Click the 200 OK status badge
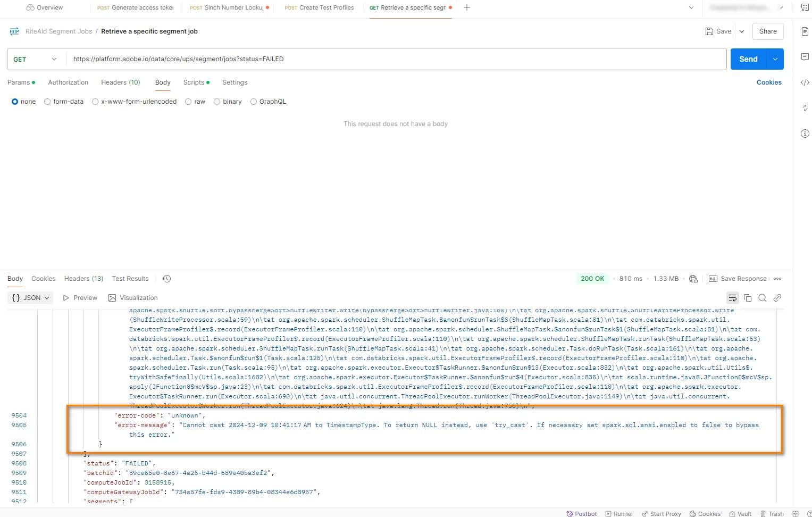 pyautogui.click(x=592, y=279)
